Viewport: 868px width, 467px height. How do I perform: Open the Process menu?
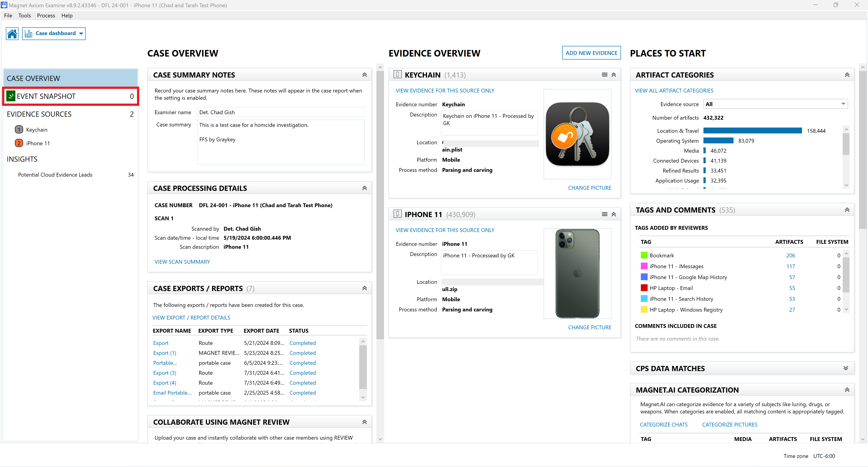pyautogui.click(x=46, y=16)
